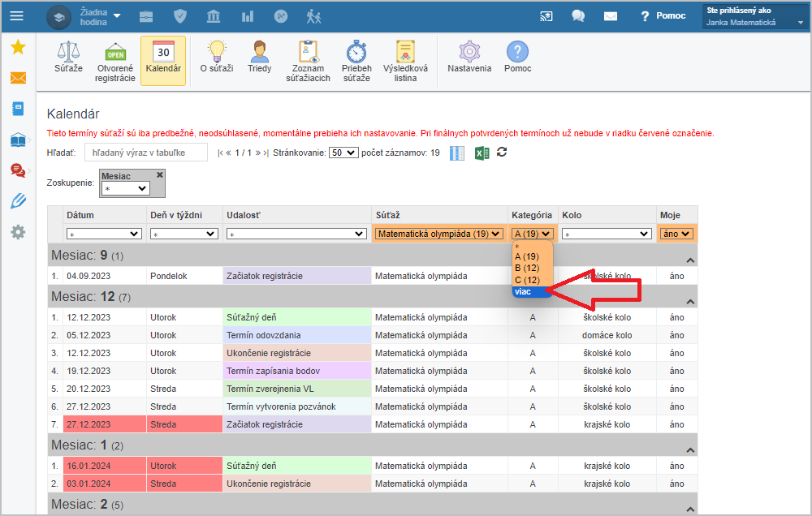Open the hamburger main menu
The image size is (812, 516).
pyautogui.click(x=16, y=16)
